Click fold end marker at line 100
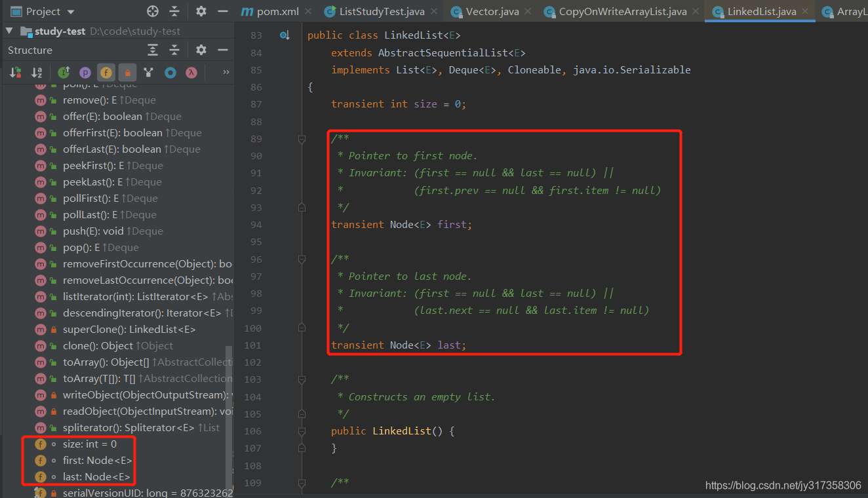This screenshot has width=868, height=498. pyautogui.click(x=302, y=328)
